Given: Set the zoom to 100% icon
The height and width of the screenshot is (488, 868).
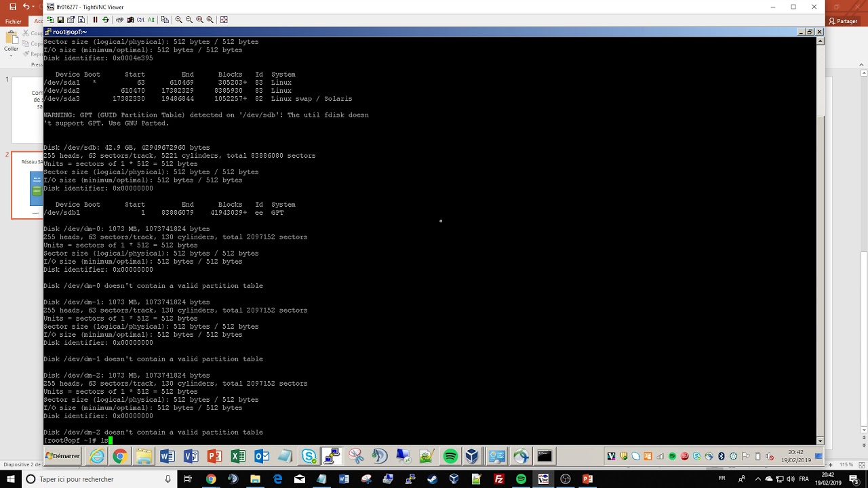Looking at the screenshot, I should point(199,20).
